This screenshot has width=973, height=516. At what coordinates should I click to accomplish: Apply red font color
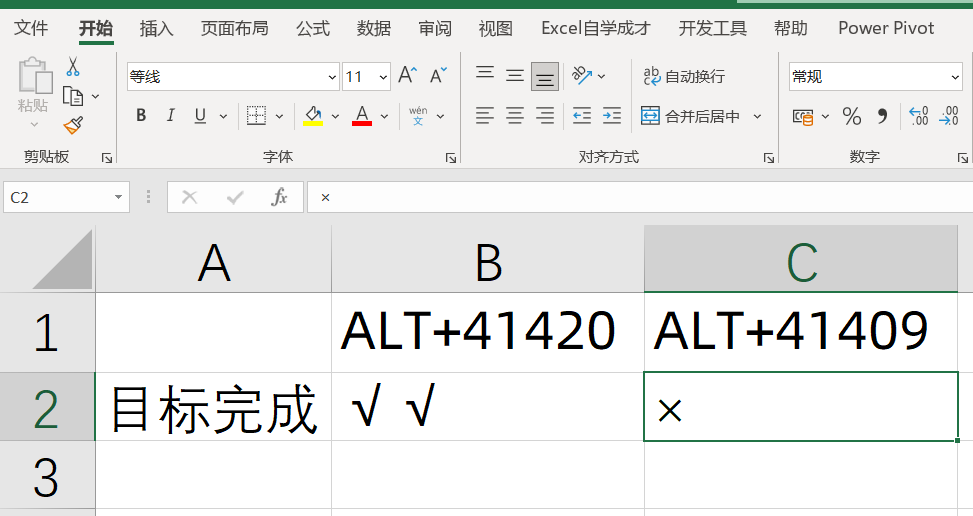click(x=362, y=115)
